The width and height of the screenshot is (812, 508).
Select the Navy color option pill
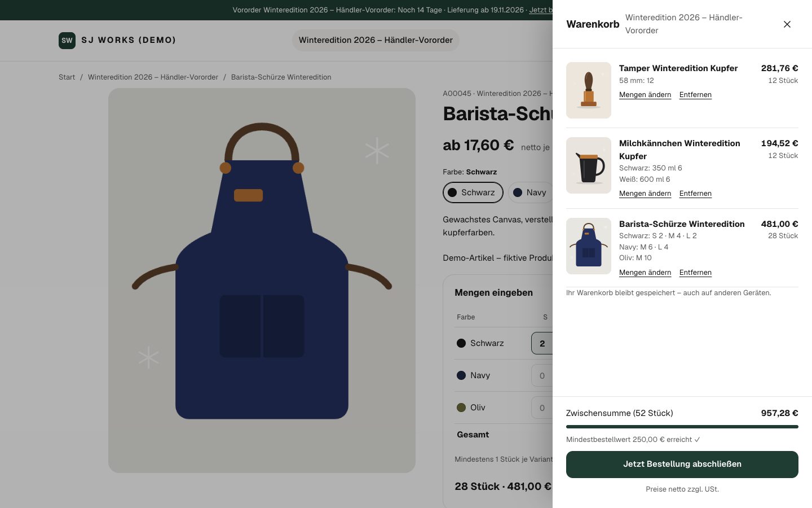(x=530, y=192)
